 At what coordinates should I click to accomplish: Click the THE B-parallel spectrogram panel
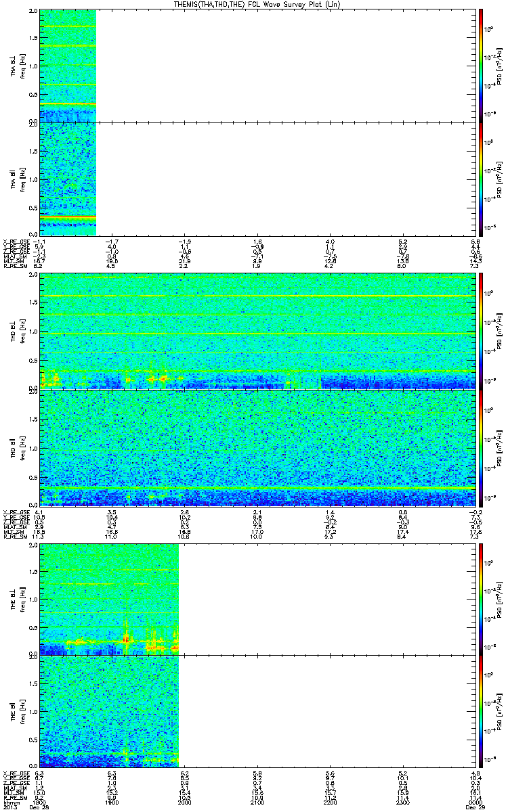coord(256,710)
